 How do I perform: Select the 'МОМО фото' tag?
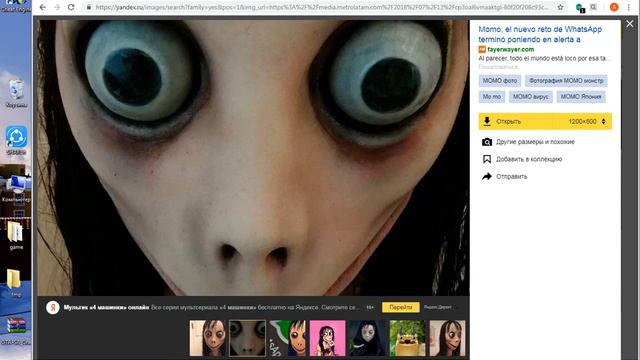click(x=500, y=81)
